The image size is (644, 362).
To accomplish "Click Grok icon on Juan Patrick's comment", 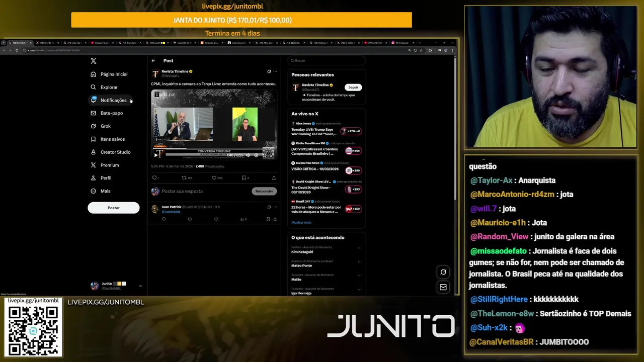I will [x=269, y=207].
